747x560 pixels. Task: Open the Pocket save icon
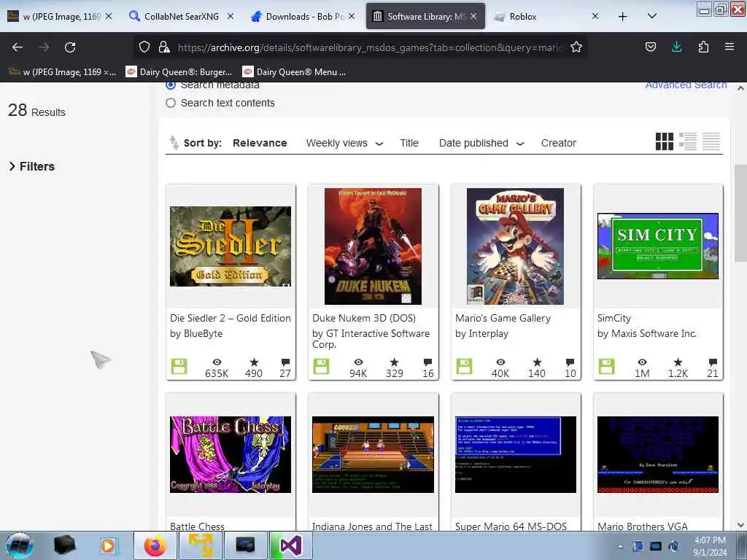point(650,47)
